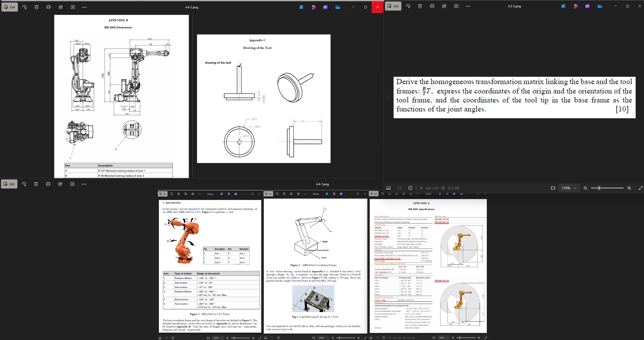This screenshot has height=340, width=644.
Task: Open the See more menu in the 4.5-3.png window
Action: coord(468,6)
